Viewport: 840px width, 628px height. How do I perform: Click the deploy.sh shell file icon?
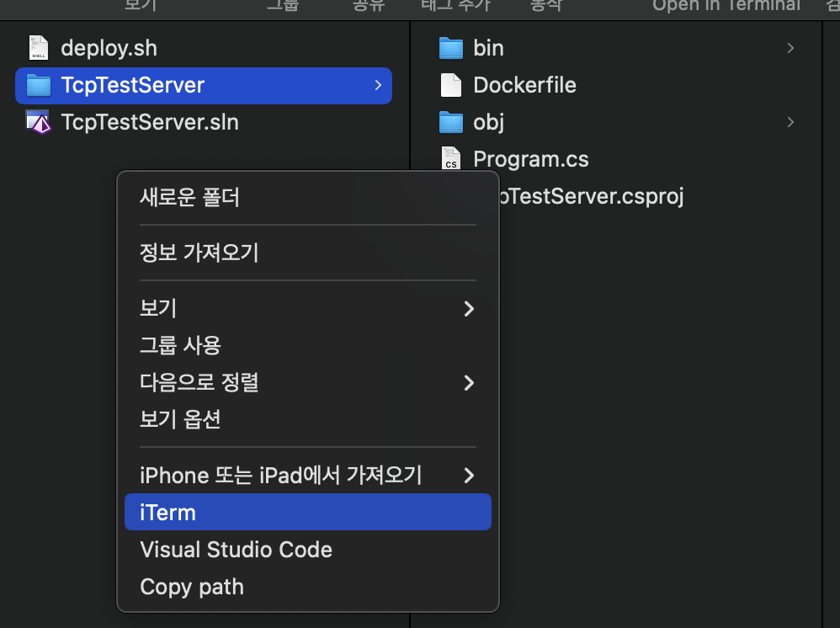(x=39, y=48)
